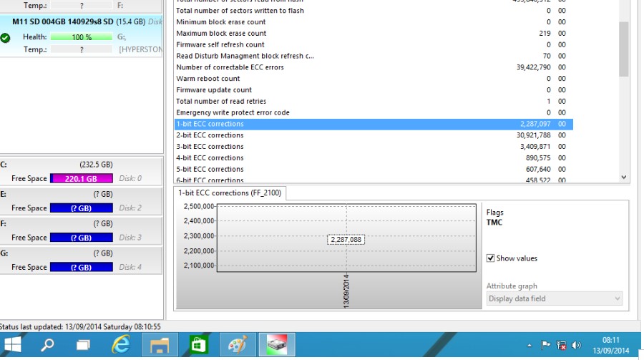Open the network status tray icon

561,345
